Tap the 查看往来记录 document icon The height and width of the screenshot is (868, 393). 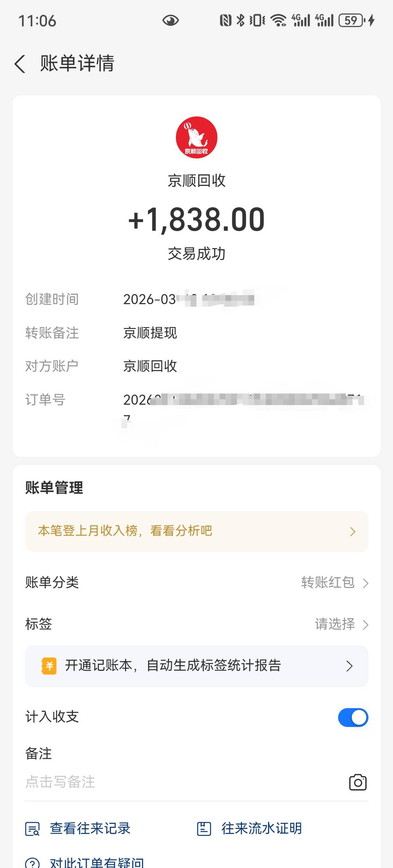(32, 829)
